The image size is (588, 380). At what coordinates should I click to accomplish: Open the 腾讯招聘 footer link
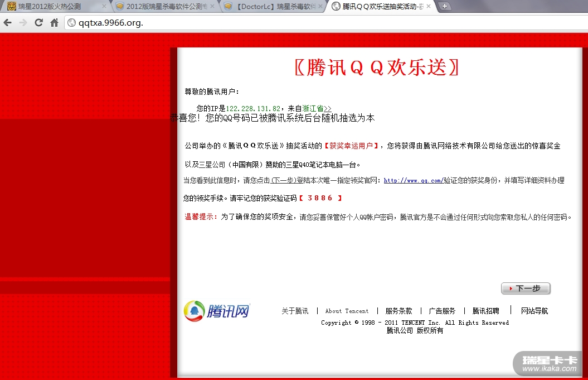485,311
